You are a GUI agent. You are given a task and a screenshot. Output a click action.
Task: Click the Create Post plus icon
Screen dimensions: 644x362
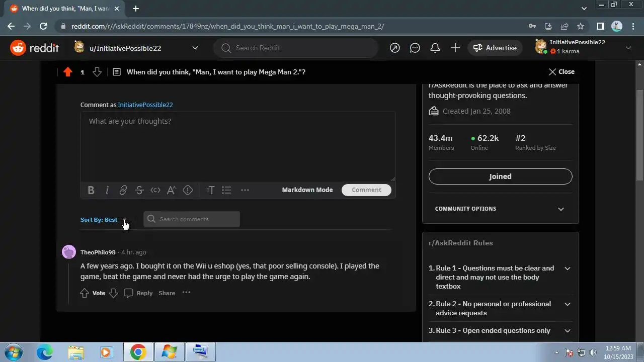(455, 48)
